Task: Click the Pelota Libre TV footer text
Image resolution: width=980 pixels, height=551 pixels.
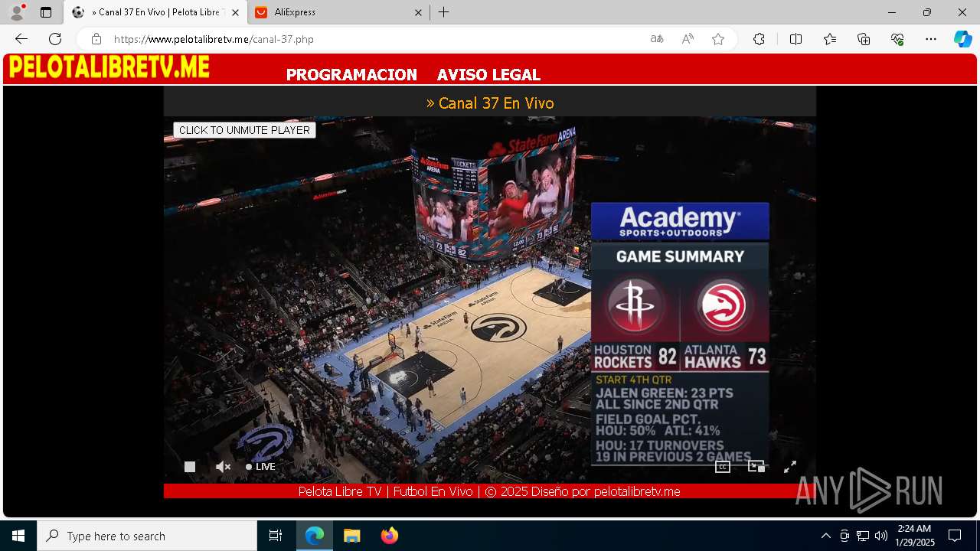Action: tap(489, 491)
